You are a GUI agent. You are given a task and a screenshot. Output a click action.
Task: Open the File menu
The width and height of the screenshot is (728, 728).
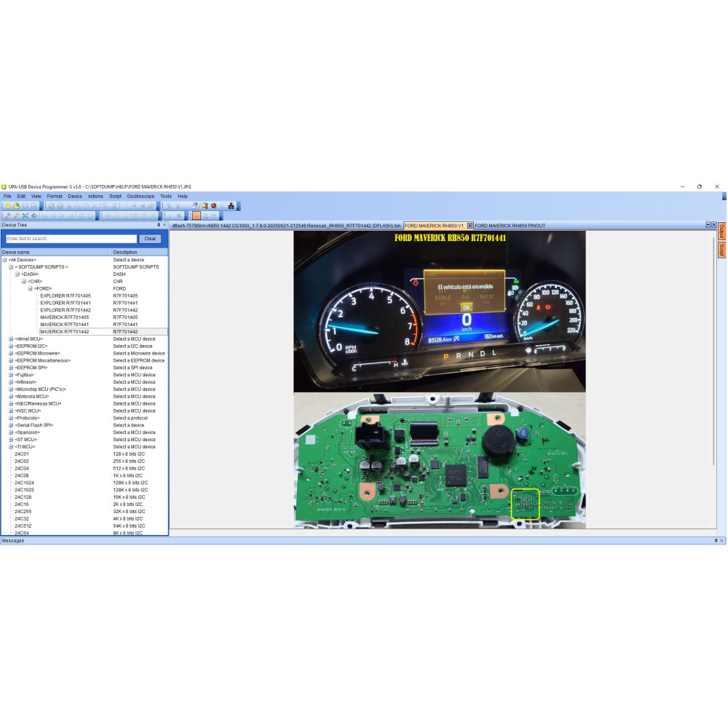pos(7,197)
